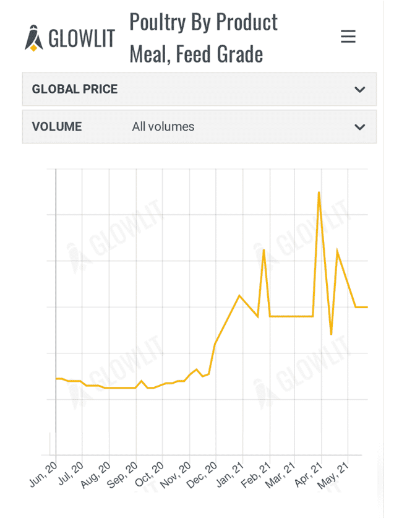Click the GLOBAL PRICE chevron arrow
This screenshot has height=518, width=420.
pyautogui.click(x=359, y=89)
